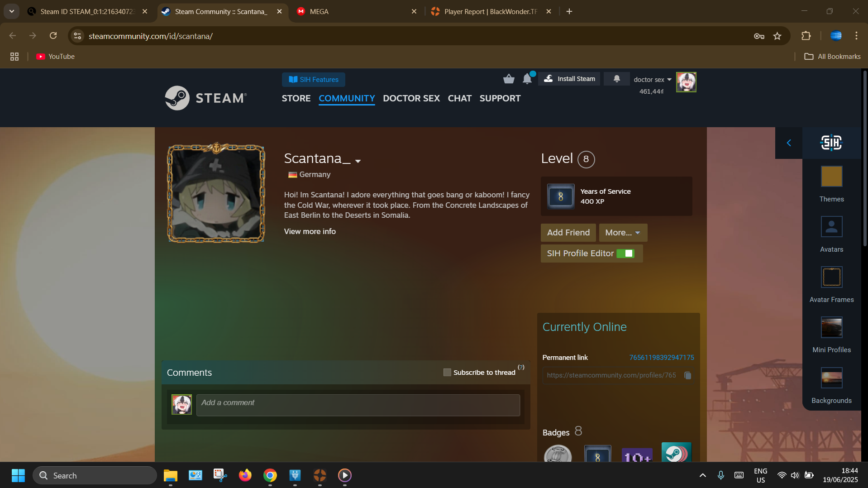
Task: Open the CHAT menu item
Action: [x=460, y=98]
